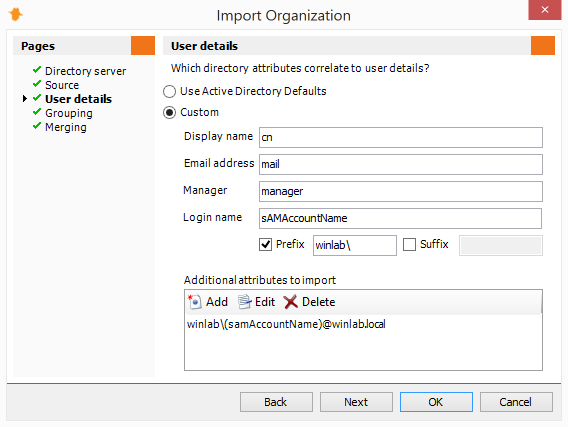The height and width of the screenshot is (427, 568).
Task: Click the Back button
Action: 276,402
